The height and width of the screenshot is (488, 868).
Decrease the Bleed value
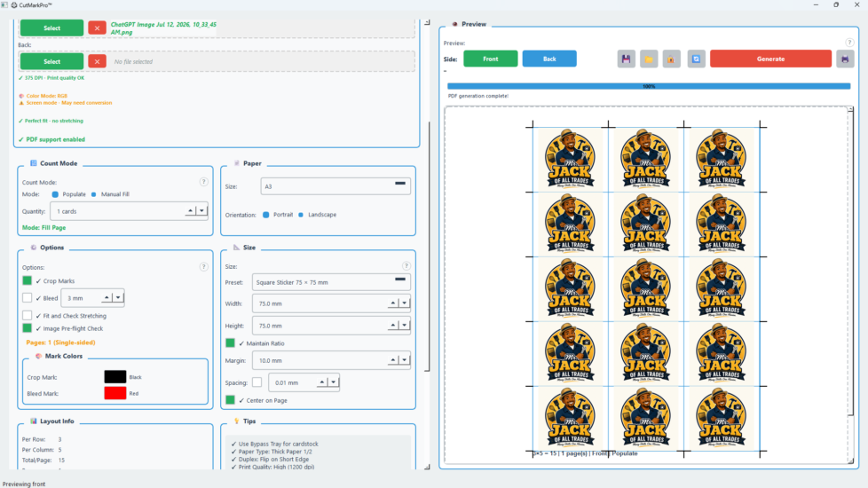pyautogui.click(x=118, y=297)
